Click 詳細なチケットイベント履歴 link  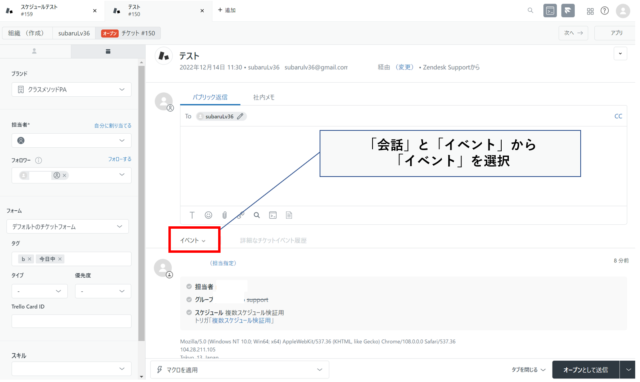click(273, 240)
